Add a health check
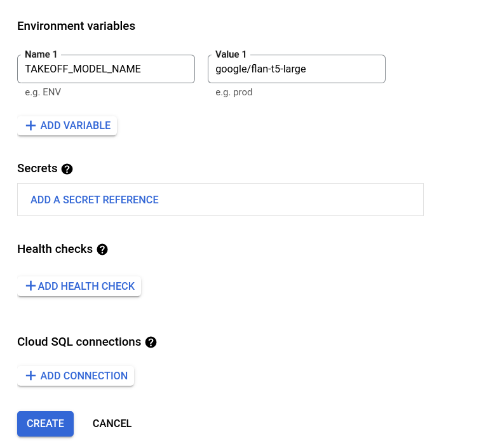Image resolution: width=493 pixels, height=448 pixels. pyautogui.click(x=79, y=286)
